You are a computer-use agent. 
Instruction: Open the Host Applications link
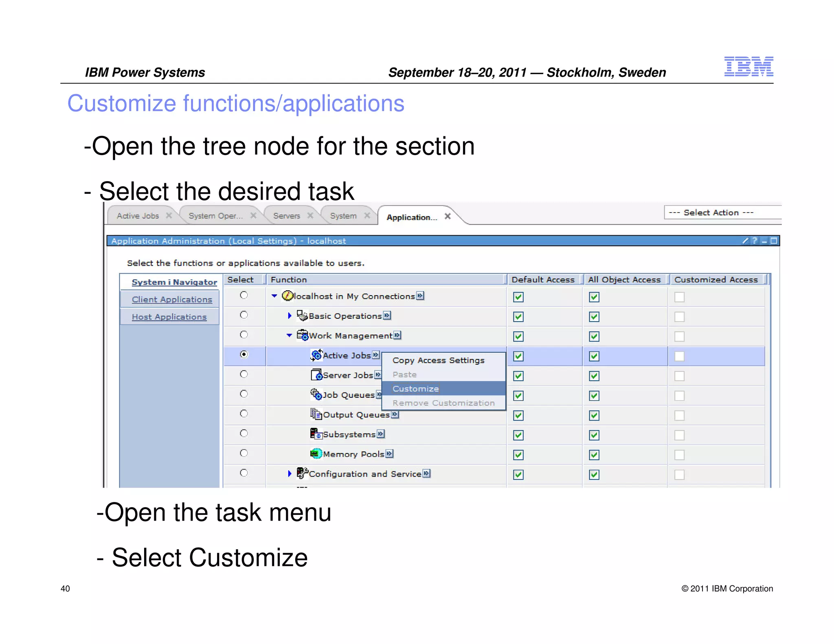coord(169,317)
